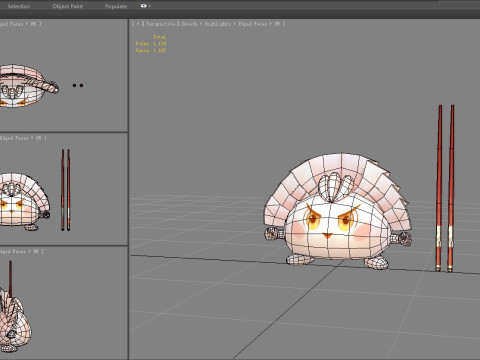The image size is (480, 360).
Task: Click the Edged Faces label of the bottom-left viewport
Action: pos(13,251)
